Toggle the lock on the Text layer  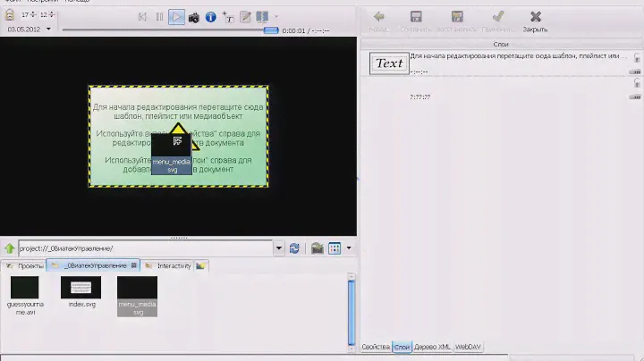tap(637, 57)
